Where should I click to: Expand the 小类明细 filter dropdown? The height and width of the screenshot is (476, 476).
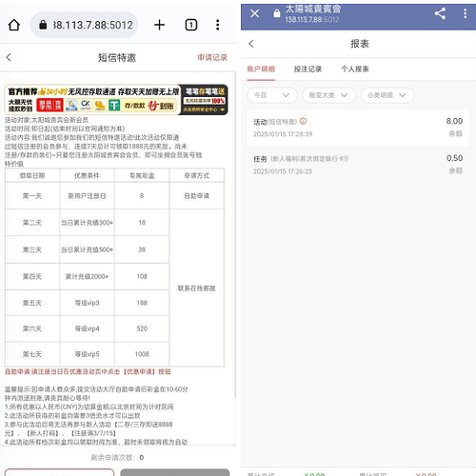[387, 95]
